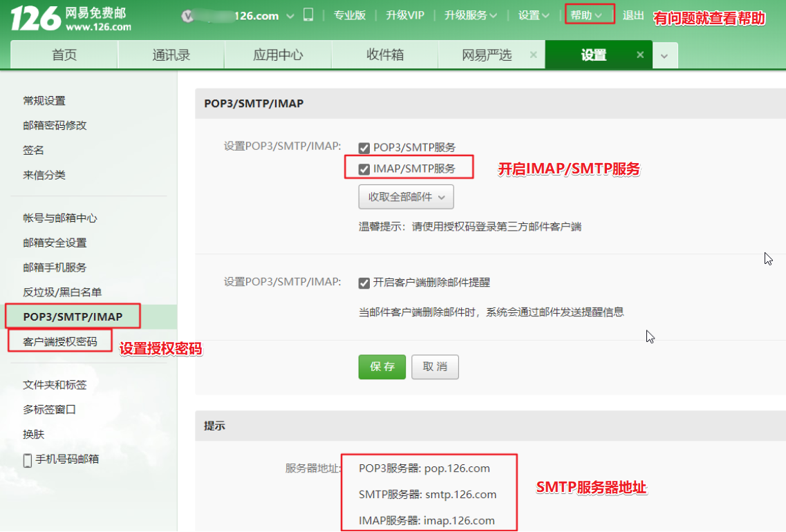Screen dimensions: 786x532
Task: Click the POP3/SMTP/IMAP section heading
Action: [x=254, y=103]
